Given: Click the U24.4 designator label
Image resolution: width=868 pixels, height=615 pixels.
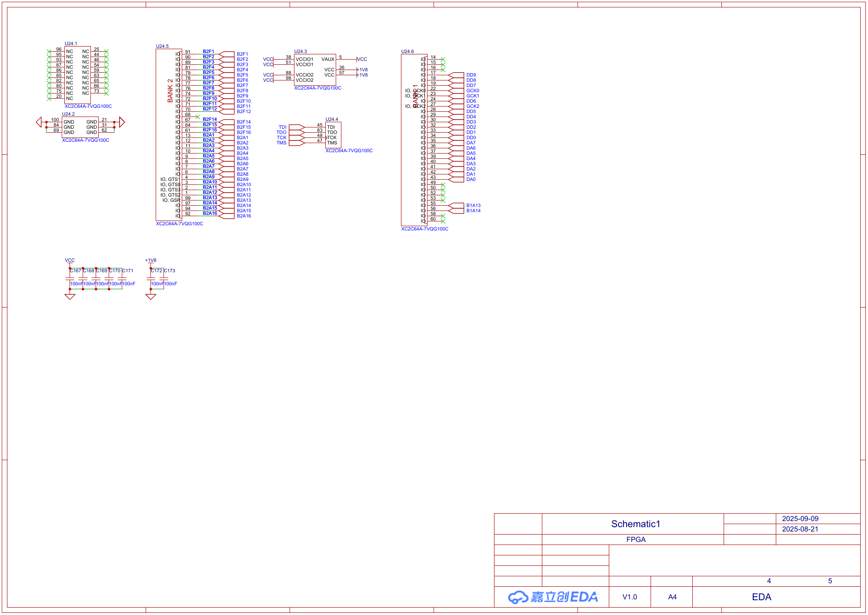Looking at the screenshot, I should pyautogui.click(x=332, y=120).
